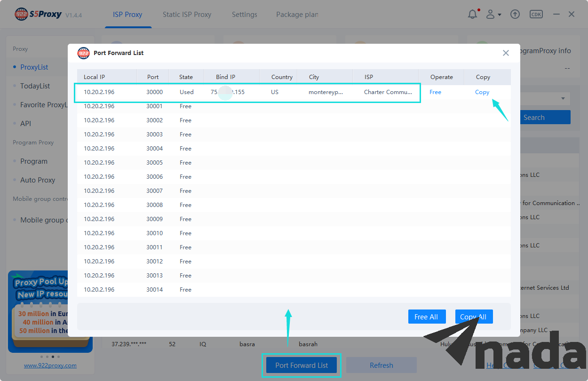588x381 pixels.
Task: Select the row with port 30010
Action: coord(294,233)
